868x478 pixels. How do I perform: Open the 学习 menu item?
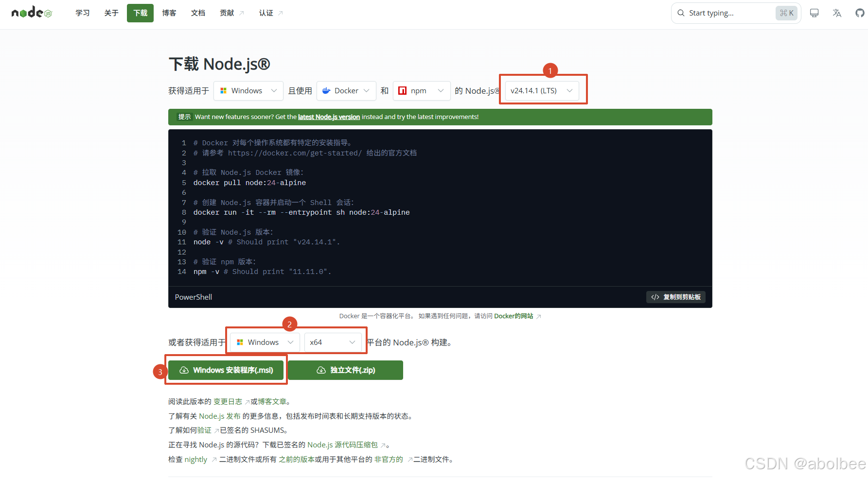click(83, 13)
